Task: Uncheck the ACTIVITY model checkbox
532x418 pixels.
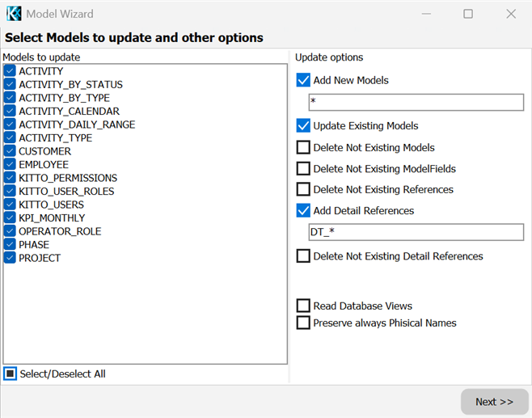Action: tap(10, 71)
